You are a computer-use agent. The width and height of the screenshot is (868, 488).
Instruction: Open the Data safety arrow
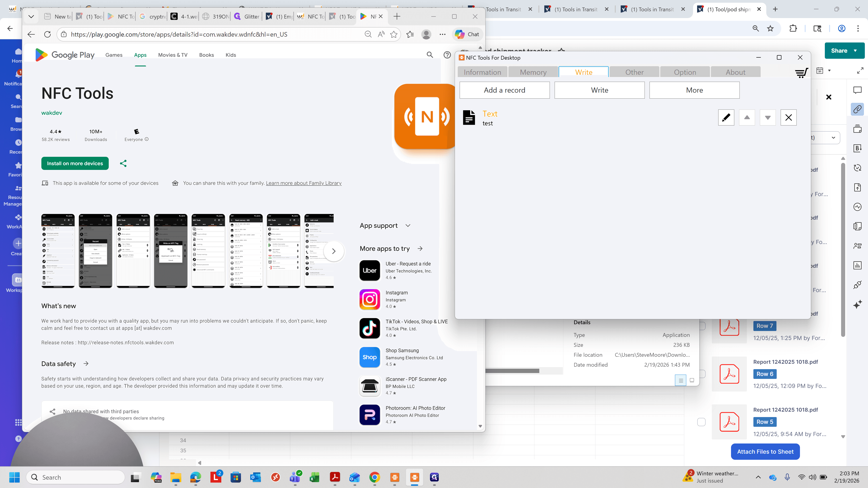86,364
